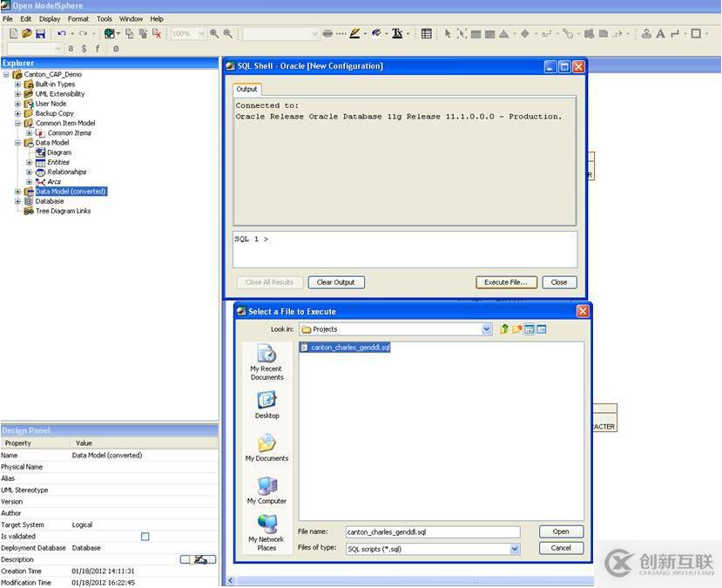Expand the Database tree node
Image resolution: width=722 pixels, height=588 pixels.
click(x=19, y=201)
